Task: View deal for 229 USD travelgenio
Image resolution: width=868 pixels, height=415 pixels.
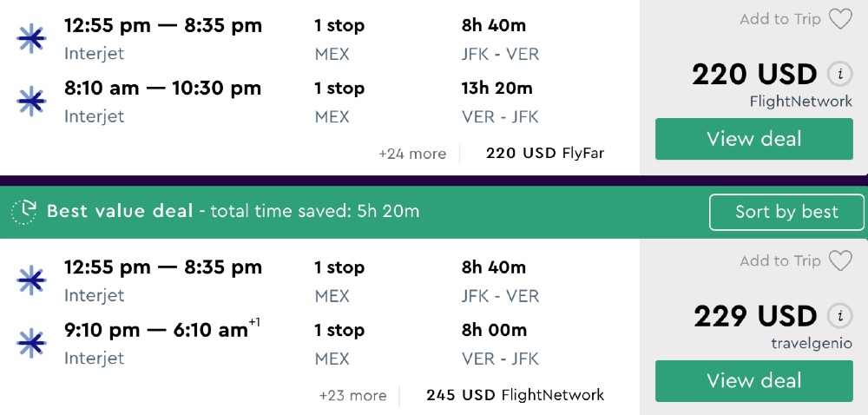Action: point(753,380)
